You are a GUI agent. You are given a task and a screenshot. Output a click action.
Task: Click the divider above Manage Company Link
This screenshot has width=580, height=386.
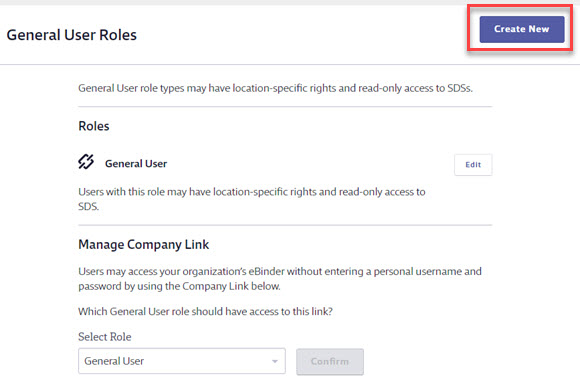(x=285, y=225)
